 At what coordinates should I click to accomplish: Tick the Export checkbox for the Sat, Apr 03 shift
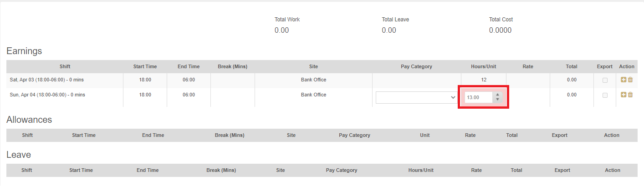(605, 80)
